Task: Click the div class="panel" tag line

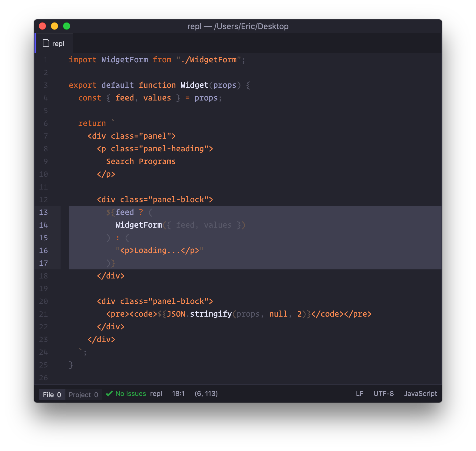Action: [132, 136]
